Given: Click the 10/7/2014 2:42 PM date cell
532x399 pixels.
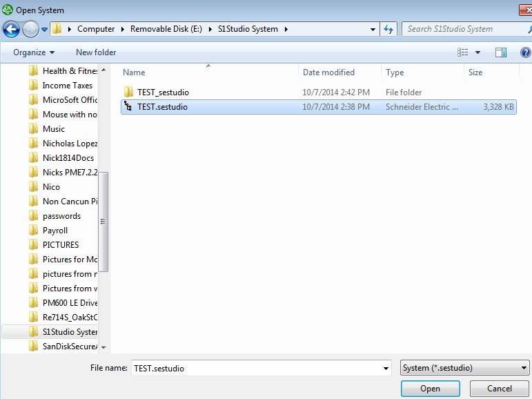Looking at the screenshot, I should coord(336,93).
